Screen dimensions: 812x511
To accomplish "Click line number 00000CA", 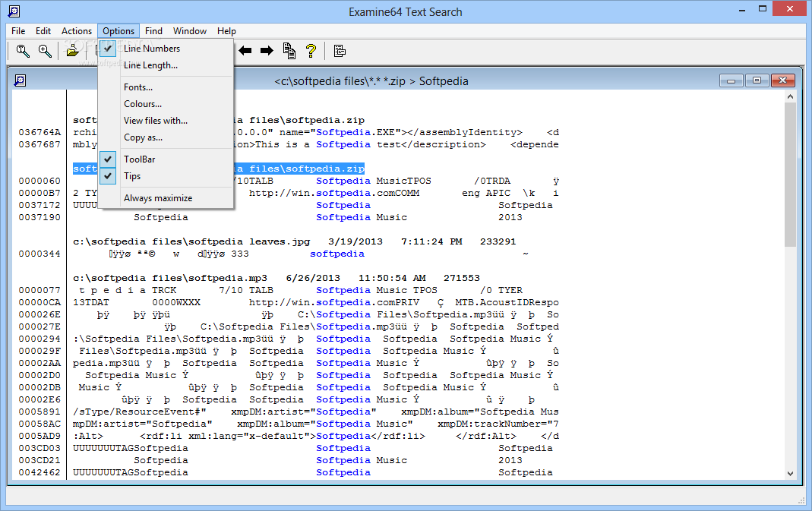I will [x=39, y=302].
